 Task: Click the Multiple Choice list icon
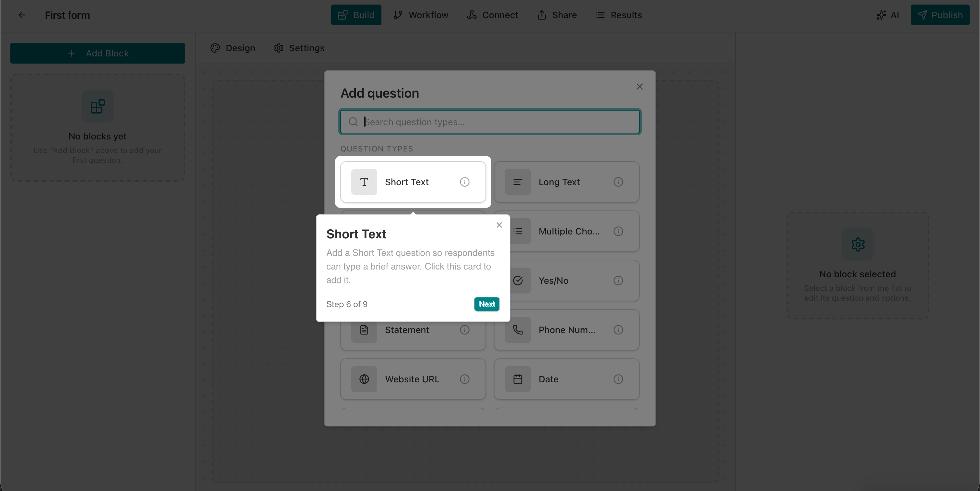pyautogui.click(x=518, y=231)
